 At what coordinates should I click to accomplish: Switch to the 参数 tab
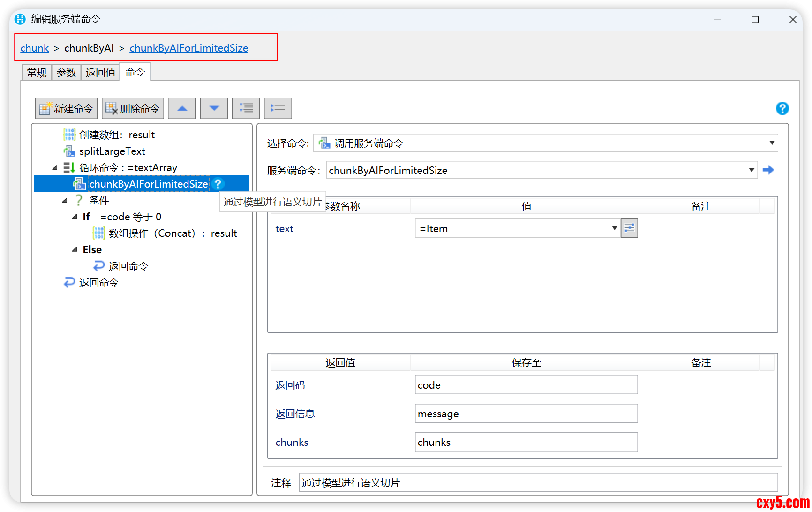click(66, 73)
